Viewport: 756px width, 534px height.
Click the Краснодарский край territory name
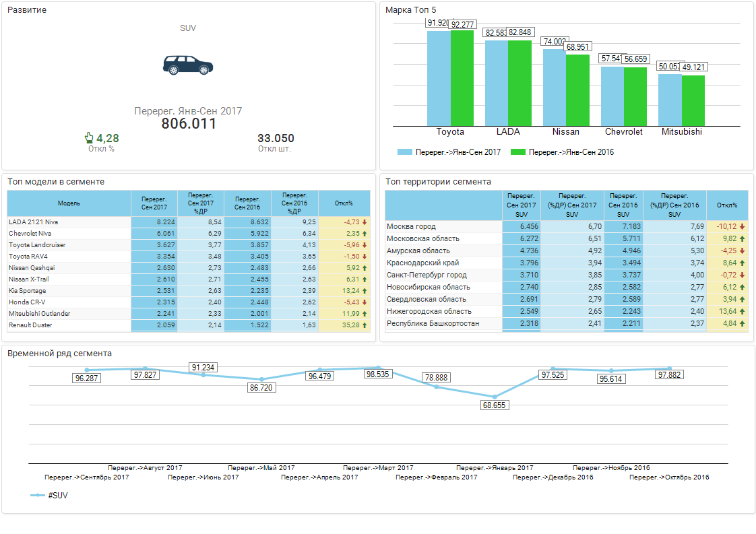coord(423,263)
